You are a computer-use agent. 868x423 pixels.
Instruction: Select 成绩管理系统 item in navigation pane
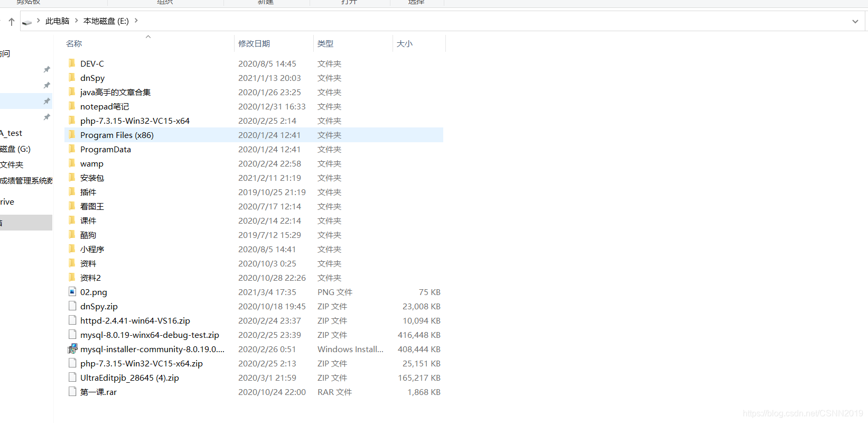coord(26,181)
